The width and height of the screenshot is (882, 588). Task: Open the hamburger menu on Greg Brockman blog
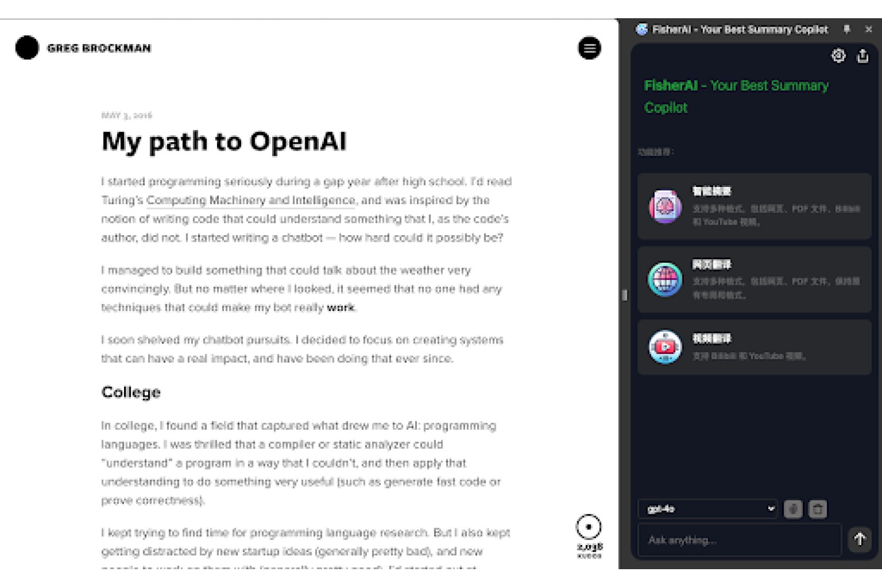(x=589, y=48)
